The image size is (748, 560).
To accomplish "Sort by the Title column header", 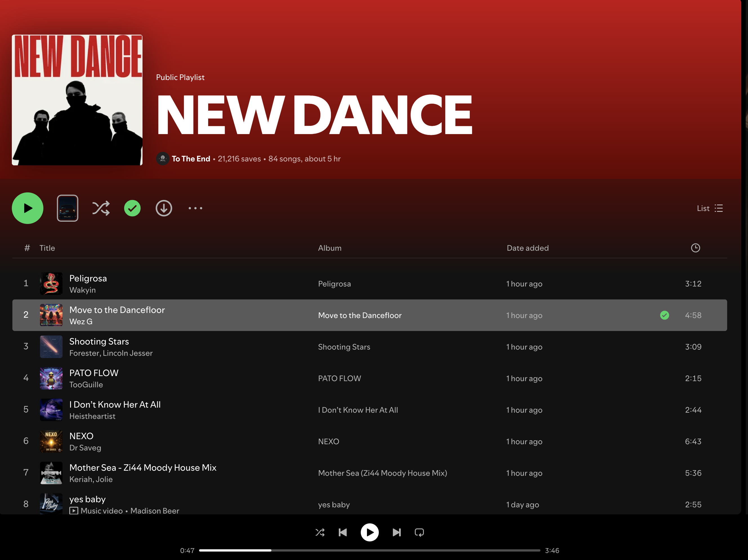I will 47,248.
